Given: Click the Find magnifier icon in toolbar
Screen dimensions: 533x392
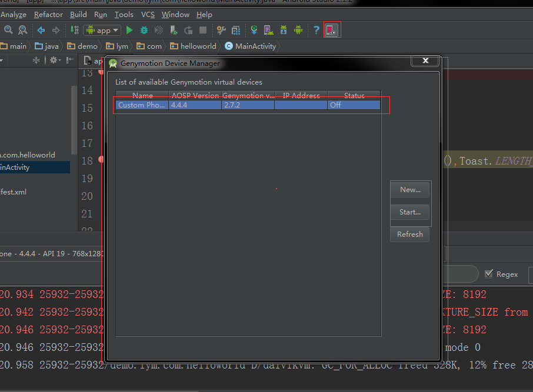Looking at the screenshot, I should point(8,30).
